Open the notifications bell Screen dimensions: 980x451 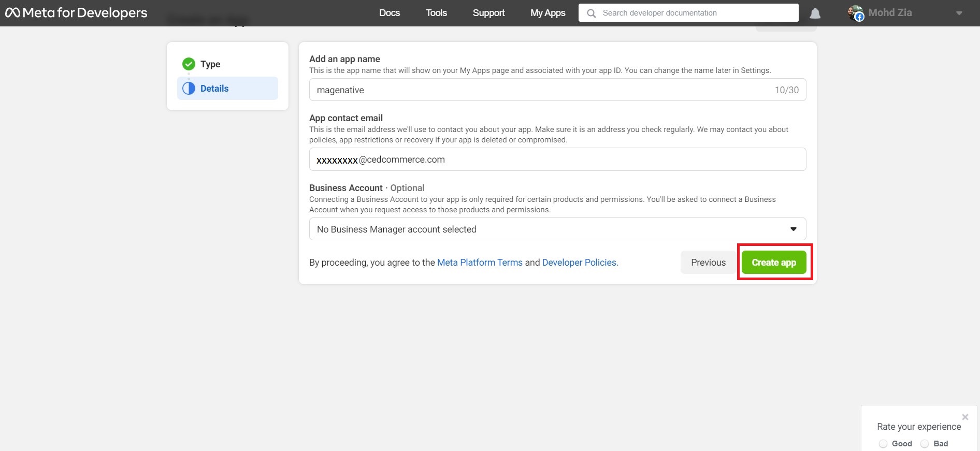click(x=815, y=13)
